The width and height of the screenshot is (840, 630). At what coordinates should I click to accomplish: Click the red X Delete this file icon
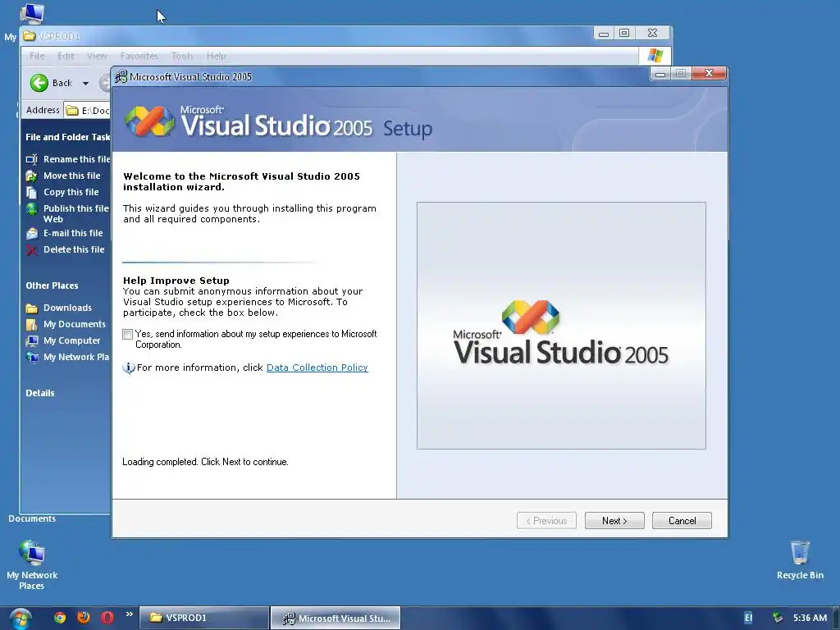click(32, 250)
